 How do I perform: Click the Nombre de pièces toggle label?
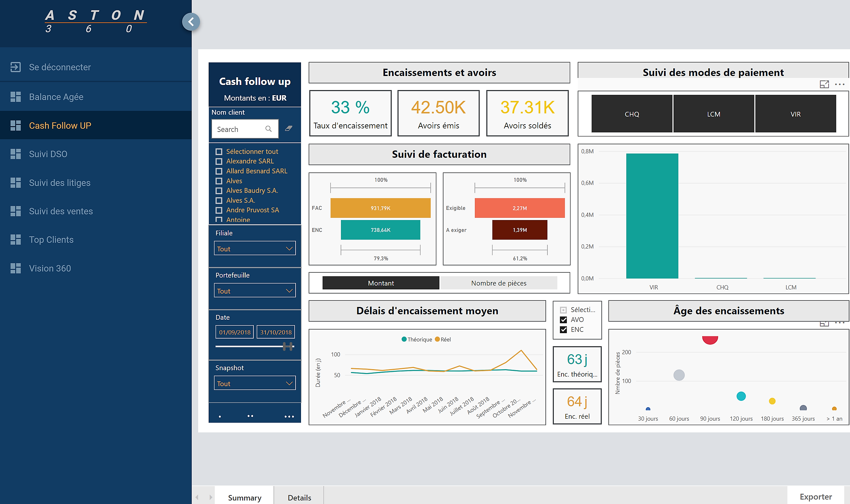(x=498, y=283)
